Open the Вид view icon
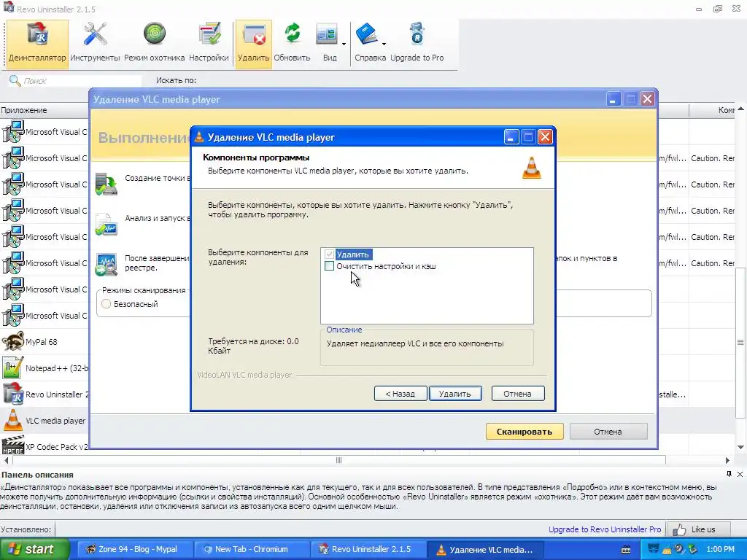This screenshot has height=560, width=747. click(328, 44)
